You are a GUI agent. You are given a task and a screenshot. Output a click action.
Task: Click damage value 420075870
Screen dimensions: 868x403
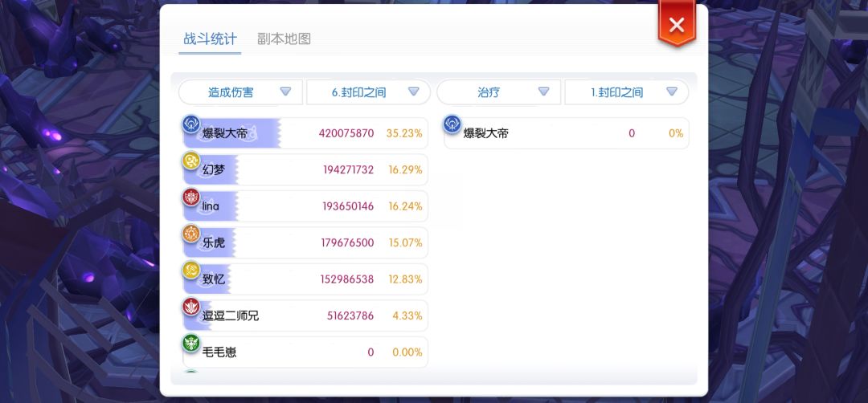346,133
